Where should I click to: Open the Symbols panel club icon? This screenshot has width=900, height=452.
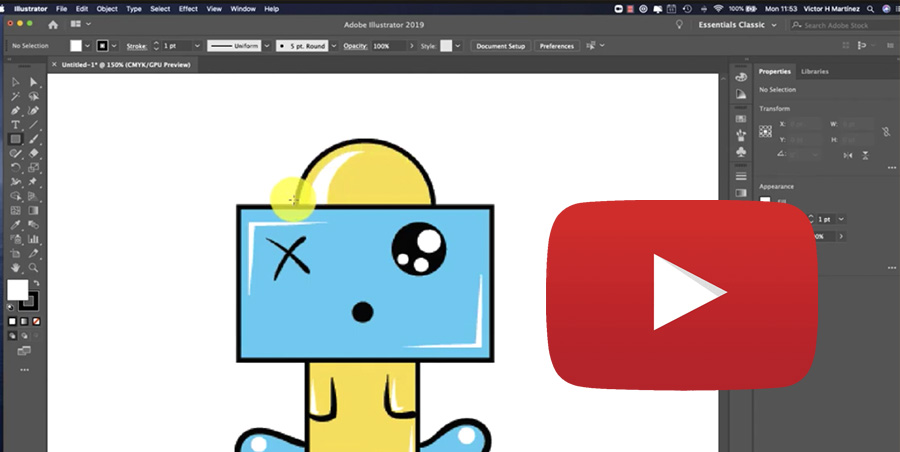coord(741,152)
